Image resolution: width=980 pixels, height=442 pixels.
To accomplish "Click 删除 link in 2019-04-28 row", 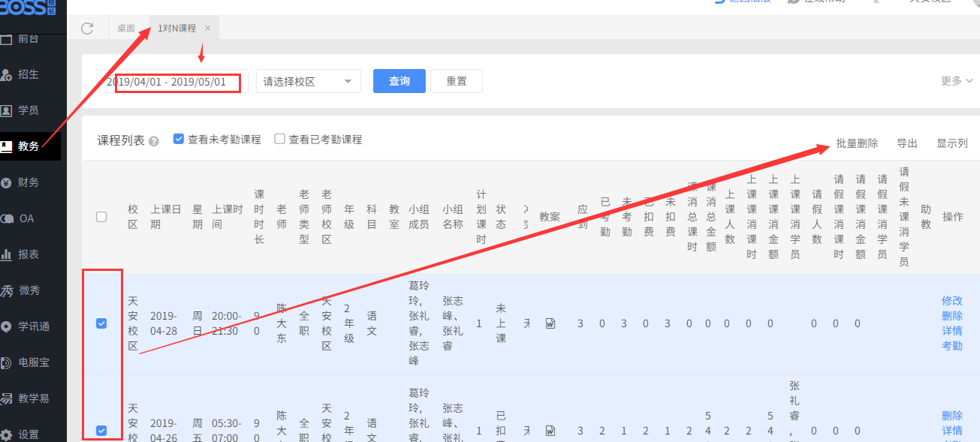I will 952,316.
